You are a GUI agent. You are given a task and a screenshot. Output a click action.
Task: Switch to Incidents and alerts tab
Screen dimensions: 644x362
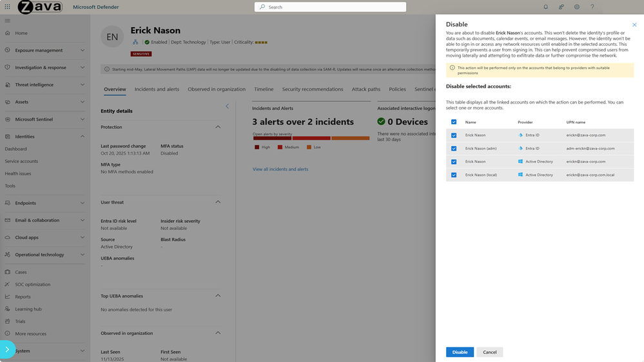tap(157, 89)
